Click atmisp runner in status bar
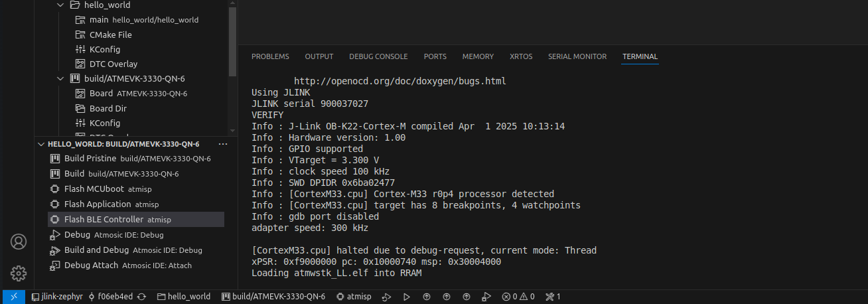This screenshot has height=304, width=868. [x=354, y=297]
